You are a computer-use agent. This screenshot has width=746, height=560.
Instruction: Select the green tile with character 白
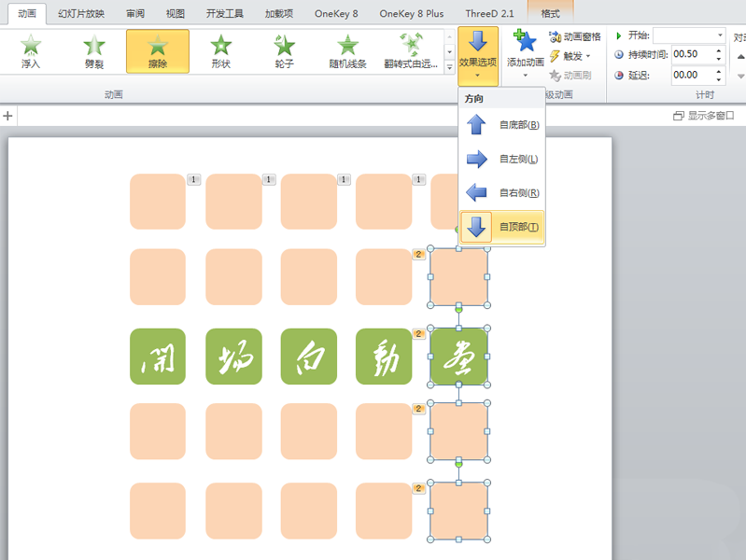pyautogui.click(x=308, y=357)
